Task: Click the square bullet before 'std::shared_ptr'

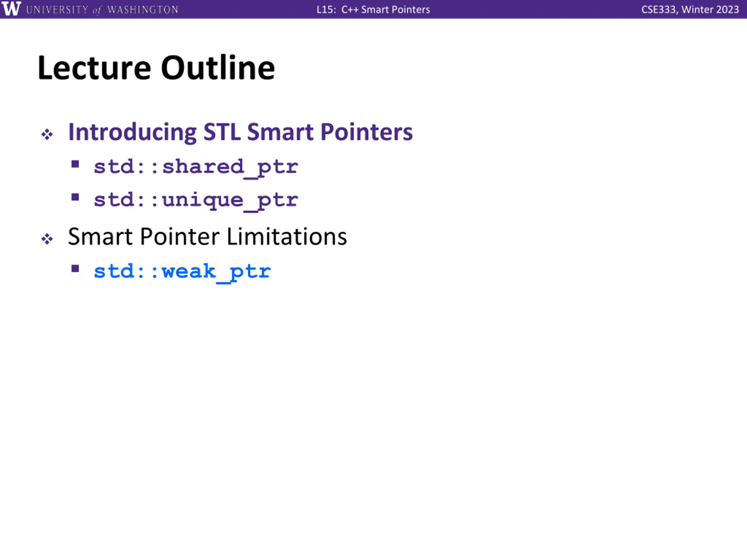Action: [x=75, y=164]
